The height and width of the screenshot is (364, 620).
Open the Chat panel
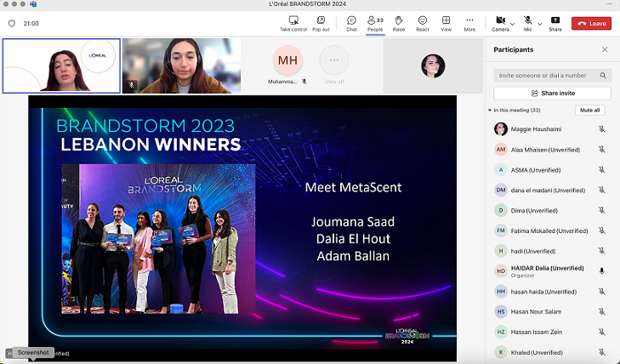tap(351, 23)
